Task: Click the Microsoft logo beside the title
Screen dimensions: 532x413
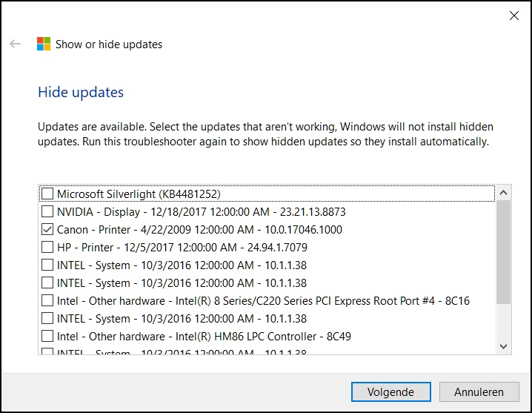Action: pos(44,44)
